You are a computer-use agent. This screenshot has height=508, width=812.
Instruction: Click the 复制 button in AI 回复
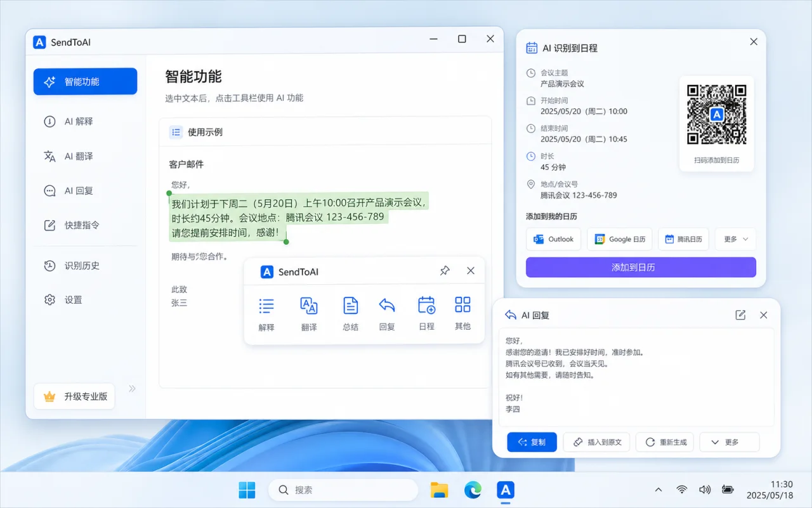tap(532, 442)
